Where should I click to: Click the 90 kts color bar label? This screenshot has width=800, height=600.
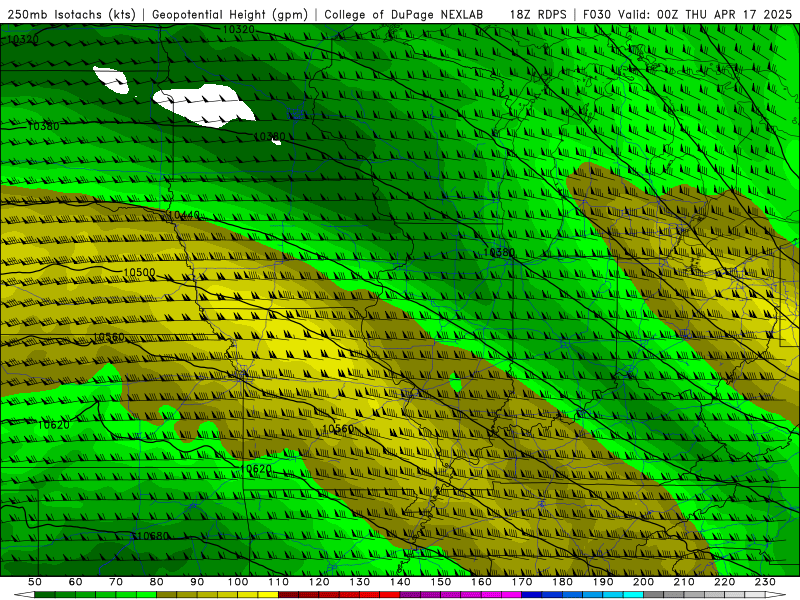tap(197, 582)
